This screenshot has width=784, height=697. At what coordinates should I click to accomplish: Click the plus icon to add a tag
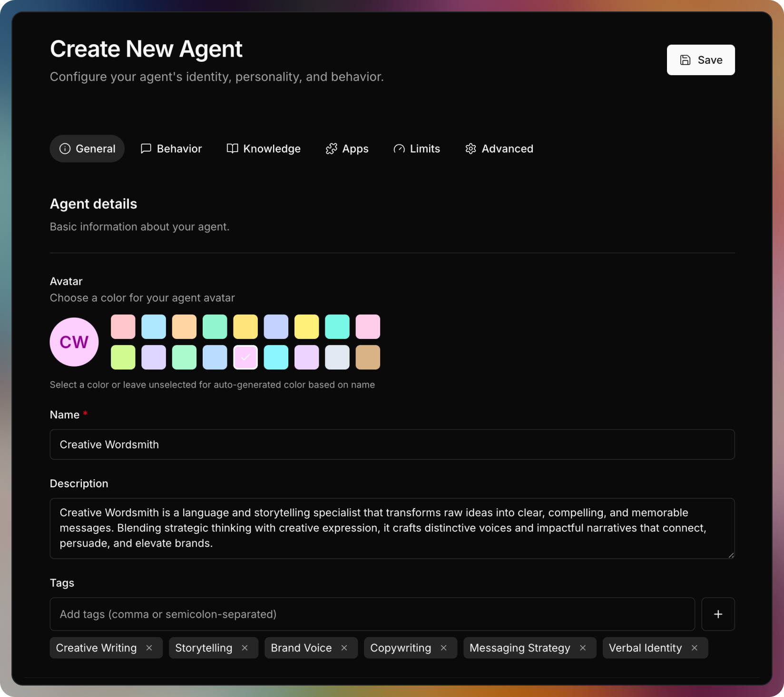pos(718,614)
